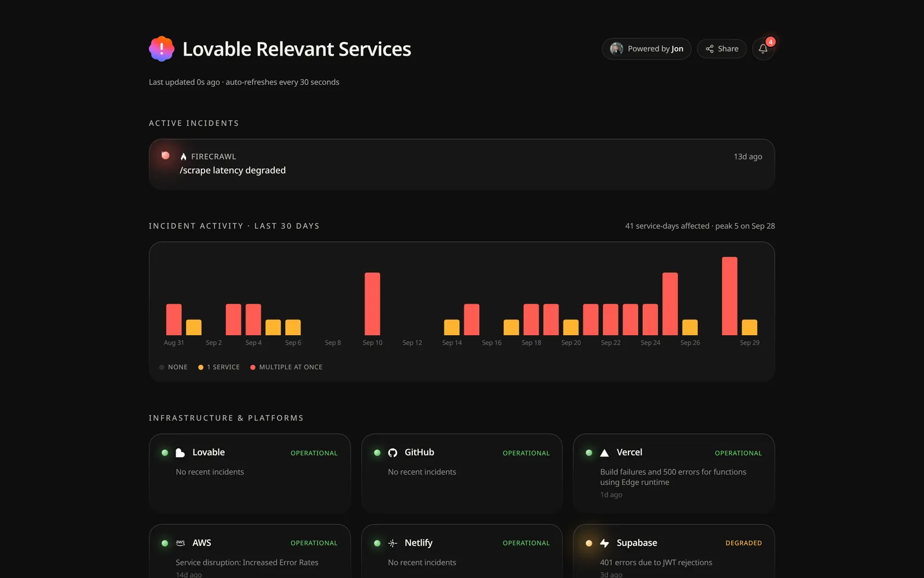The image size is (924, 578).
Task: Select the Sep 29 yellow chart bar
Action: [750, 327]
